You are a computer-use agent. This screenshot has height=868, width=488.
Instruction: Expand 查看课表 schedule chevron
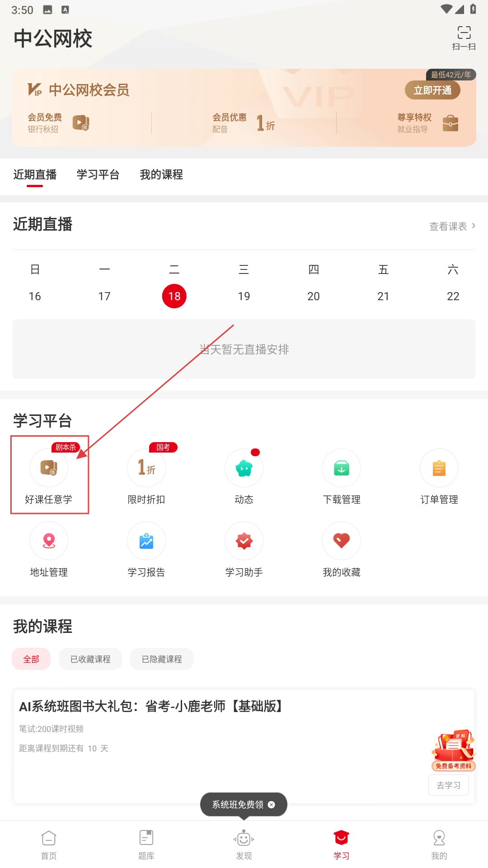473,226
